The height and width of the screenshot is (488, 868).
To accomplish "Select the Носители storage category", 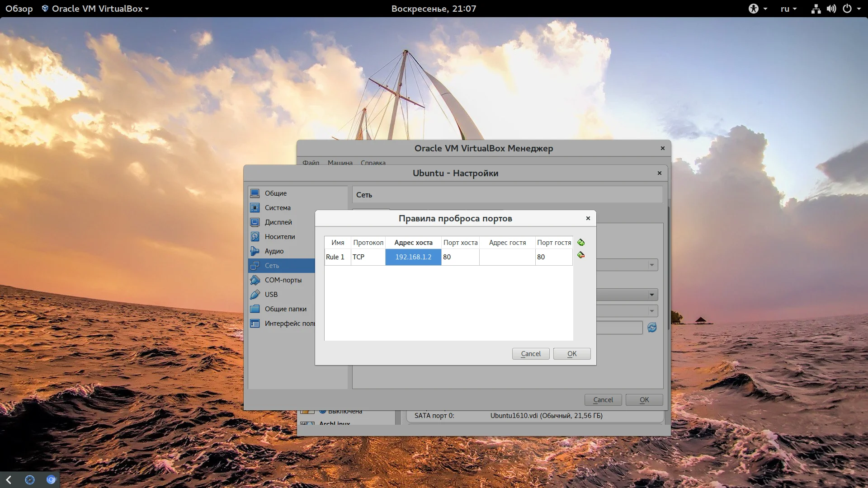I will pyautogui.click(x=279, y=237).
